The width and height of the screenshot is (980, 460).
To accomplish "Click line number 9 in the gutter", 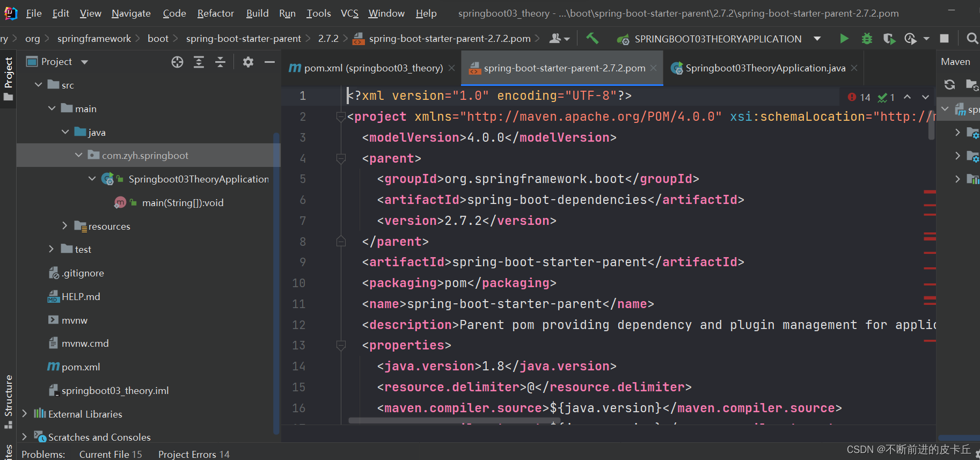I will pos(302,262).
